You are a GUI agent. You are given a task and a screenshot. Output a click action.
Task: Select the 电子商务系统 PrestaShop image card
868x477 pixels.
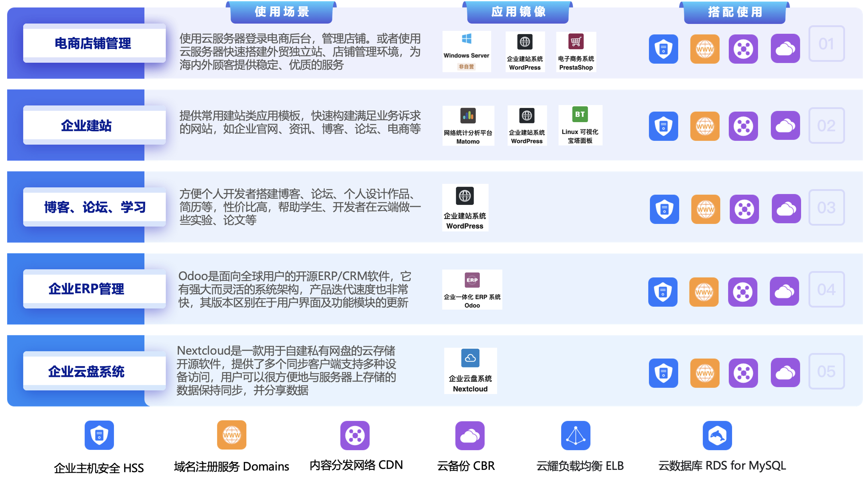tap(576, 52)
